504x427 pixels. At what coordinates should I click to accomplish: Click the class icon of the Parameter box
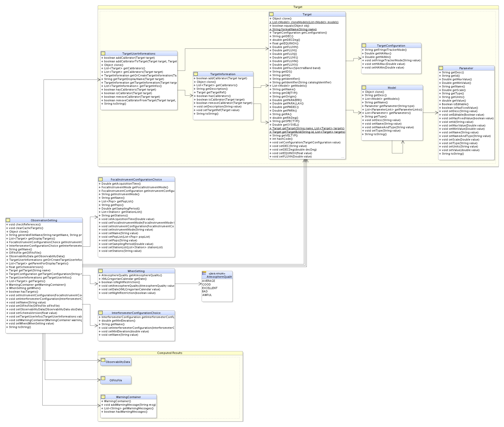[x=441, y=68]
